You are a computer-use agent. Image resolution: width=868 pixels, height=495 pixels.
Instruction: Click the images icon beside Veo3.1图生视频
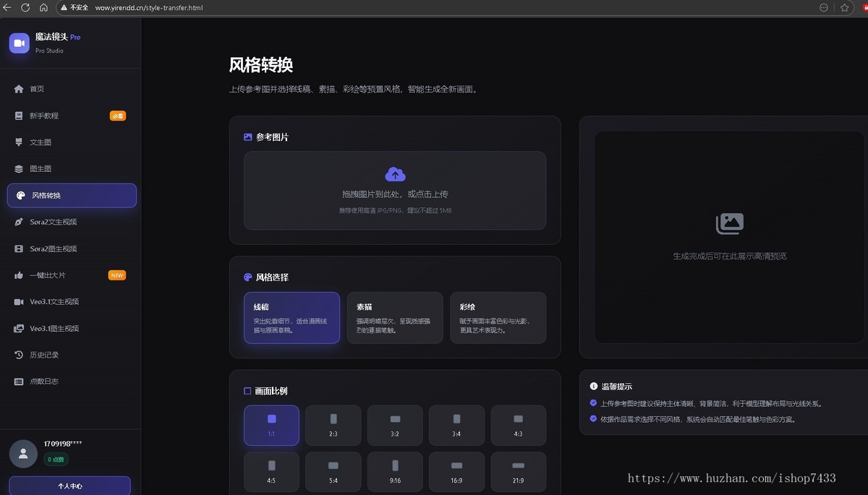pos(19,328)
